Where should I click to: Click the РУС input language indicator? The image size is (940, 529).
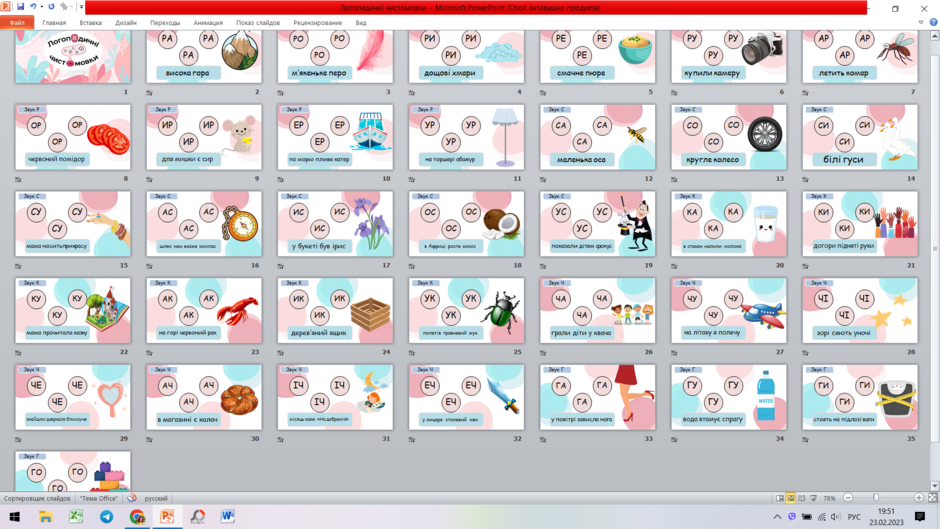pos(854,517)
